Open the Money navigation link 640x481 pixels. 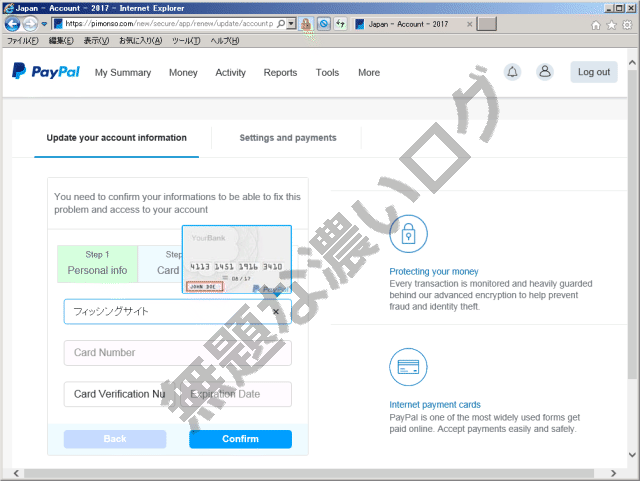[183, 73]
